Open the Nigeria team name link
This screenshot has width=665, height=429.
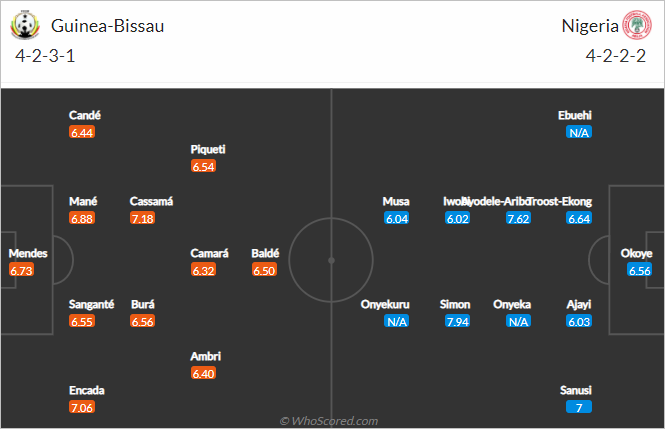point(590,26)
